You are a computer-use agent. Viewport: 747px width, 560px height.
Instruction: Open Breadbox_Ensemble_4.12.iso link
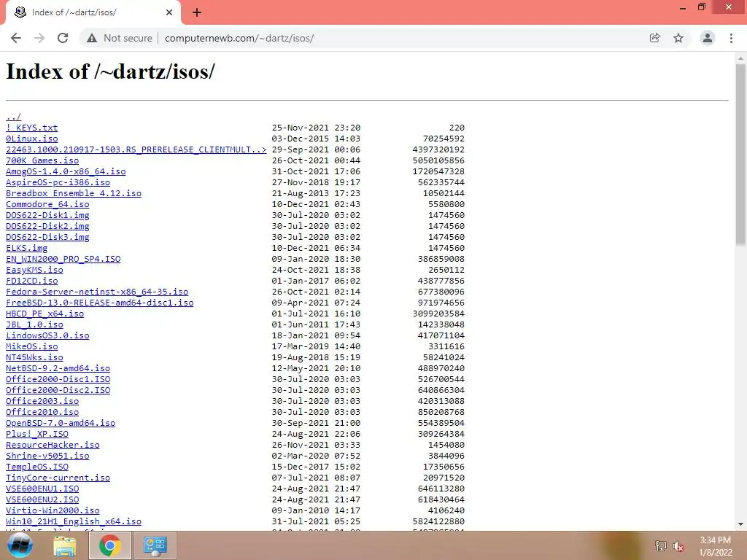74,193
